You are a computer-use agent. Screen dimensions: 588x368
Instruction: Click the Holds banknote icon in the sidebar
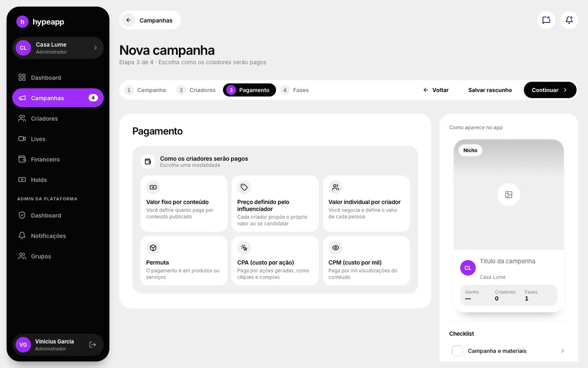click(x=22, y=180)
